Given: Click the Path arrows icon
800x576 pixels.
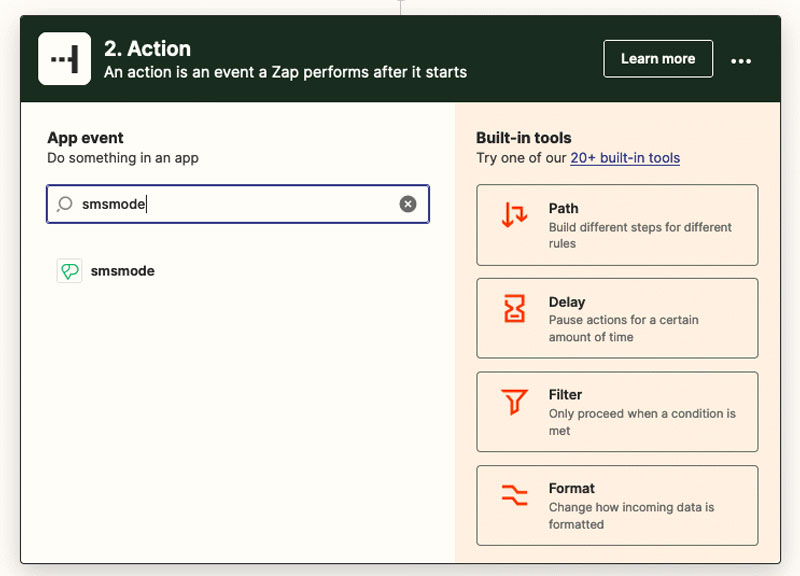Looking at the screenshot, I should point(514,214).
